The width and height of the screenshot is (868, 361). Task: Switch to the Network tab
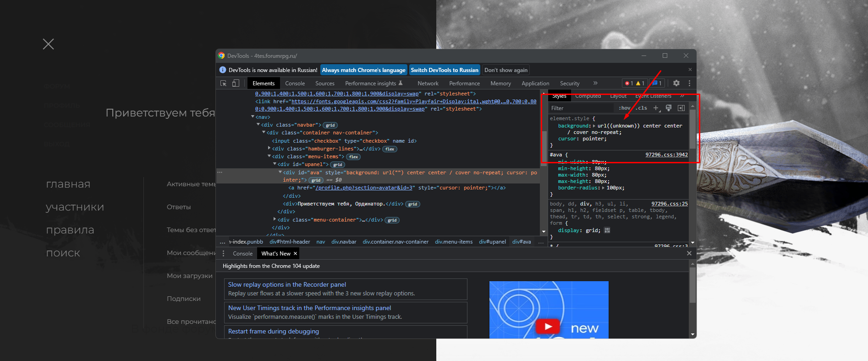coord(428,83)
